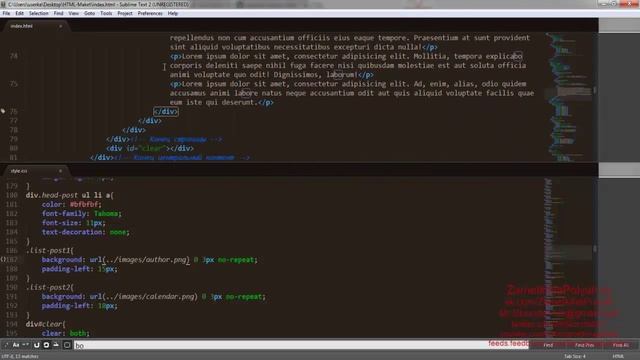Click line number 74 in gutter
640x360 pixels.
tap(13, 56)
